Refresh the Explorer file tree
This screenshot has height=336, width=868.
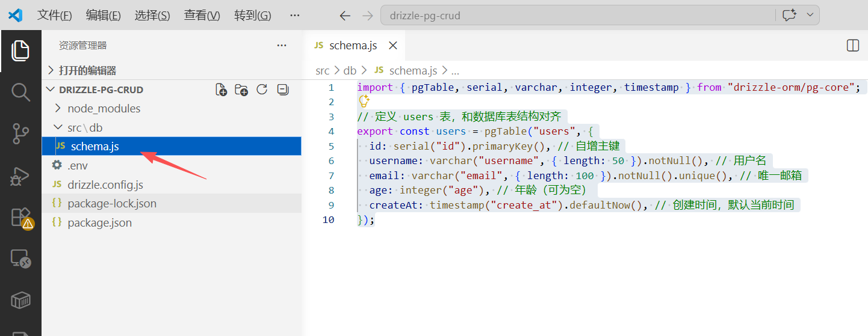tap(261, 90)
